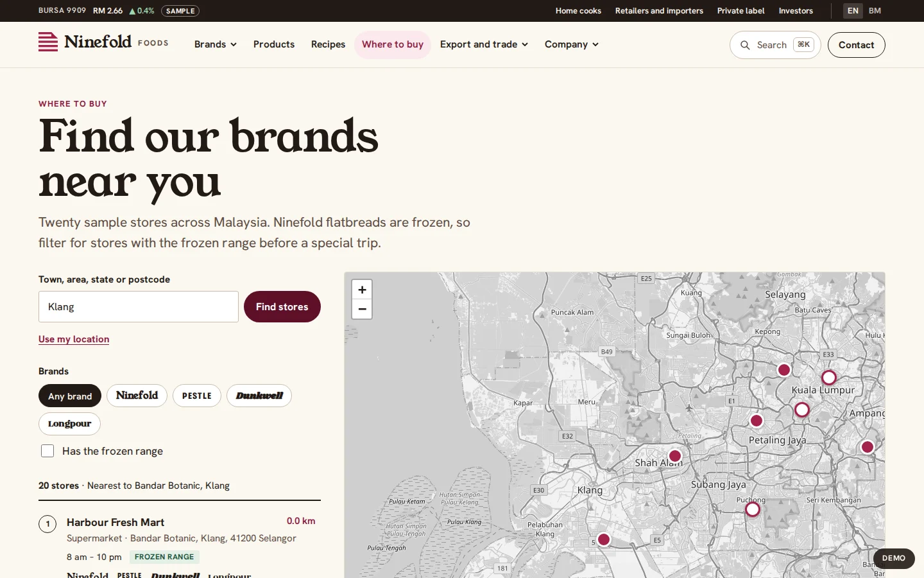
Task: Expand the Export and trade menu
Action: pos(484,44)
